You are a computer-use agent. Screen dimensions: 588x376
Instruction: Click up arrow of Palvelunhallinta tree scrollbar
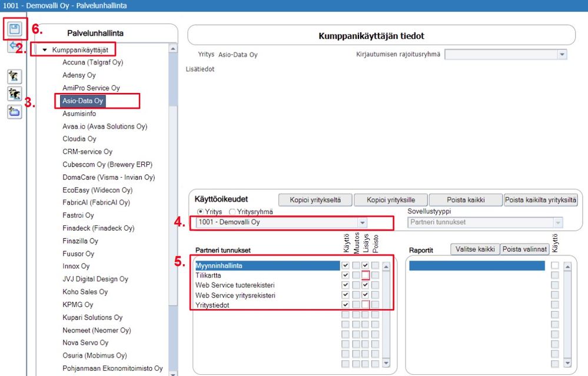[173, 48]
